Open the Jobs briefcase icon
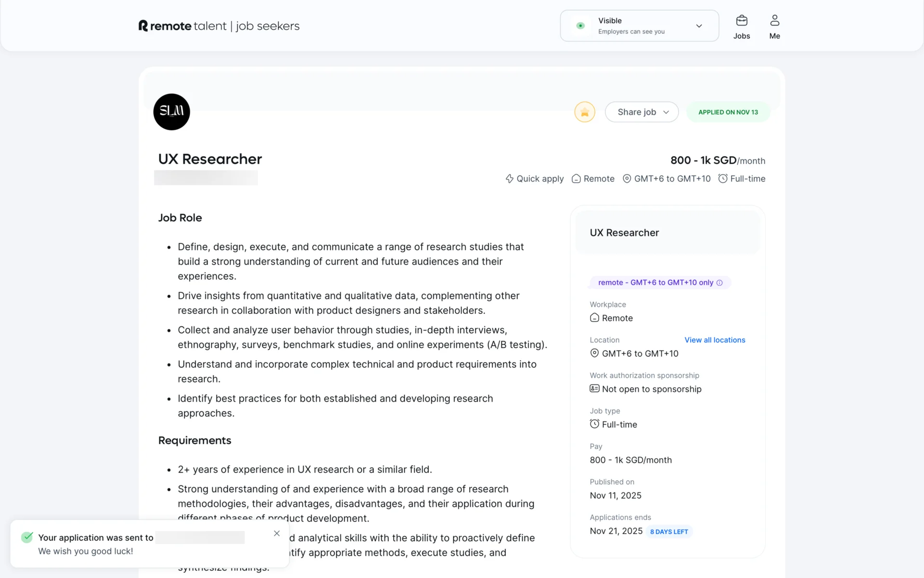Screen dimensions: 924x578 (742, 21)
